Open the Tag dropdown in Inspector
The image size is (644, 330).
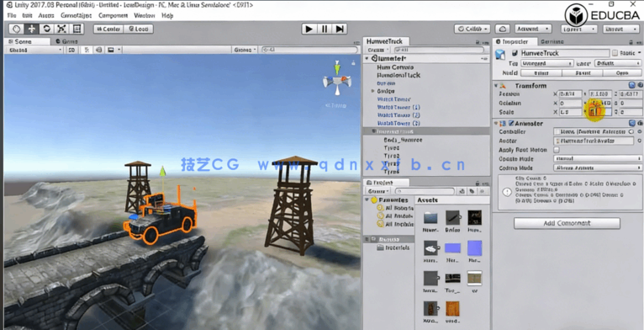[547, 63]
